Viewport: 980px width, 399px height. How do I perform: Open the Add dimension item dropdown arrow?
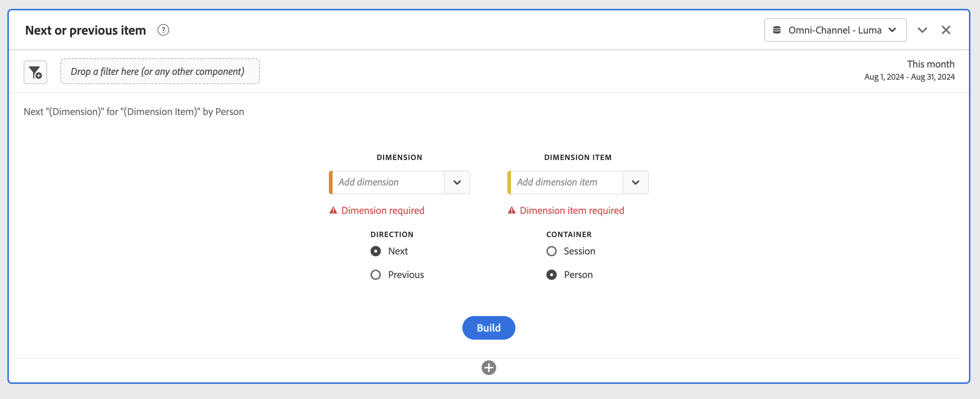point(635,183)
